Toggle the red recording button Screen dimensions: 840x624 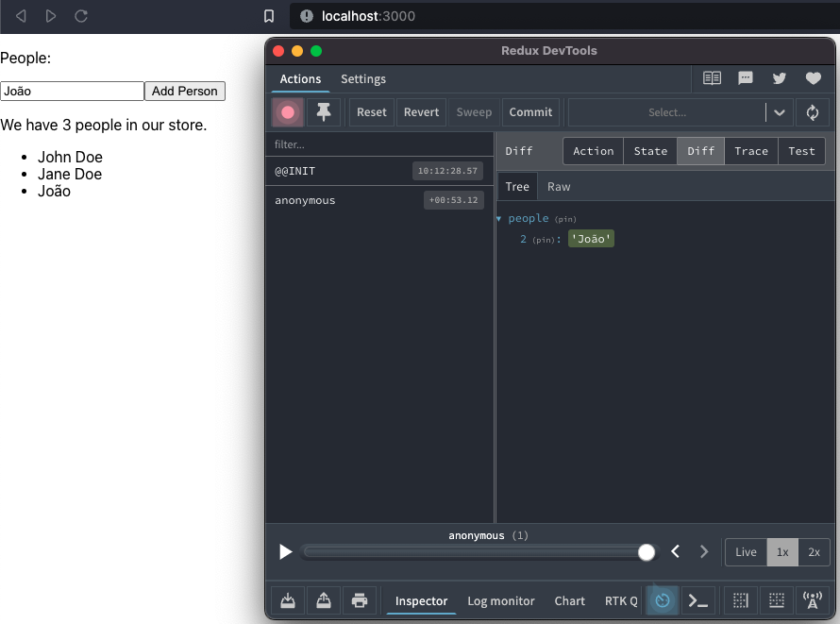click(x=288, y=112)
